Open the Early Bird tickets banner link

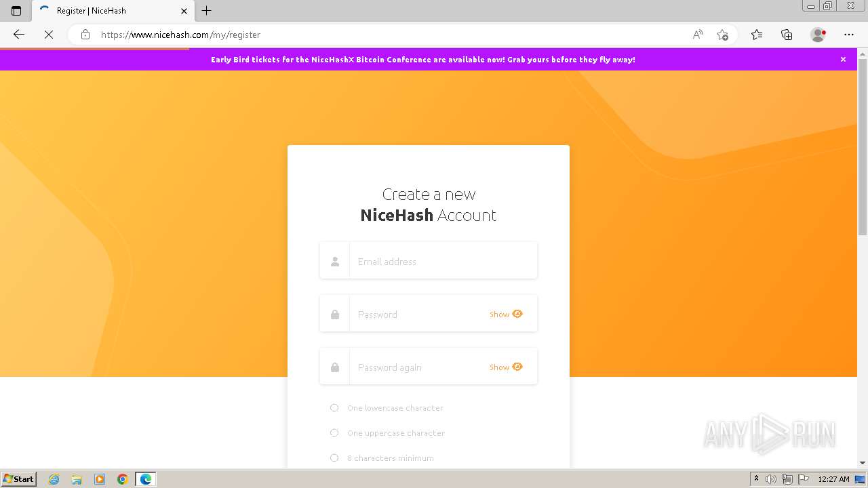[423, 60]
